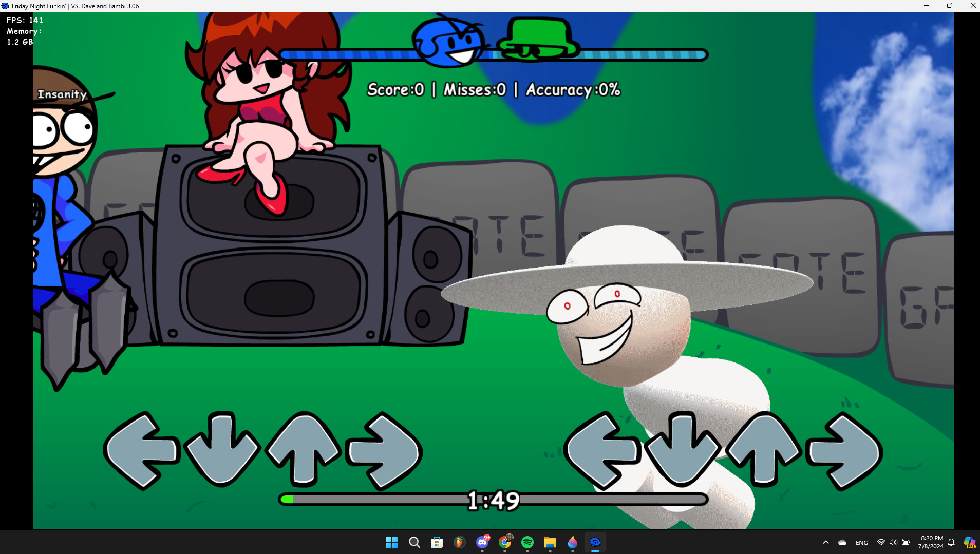This screenshot has height=554, width=980.
Task: Hit the opponent's down arrow receptor
Action: 222,449
